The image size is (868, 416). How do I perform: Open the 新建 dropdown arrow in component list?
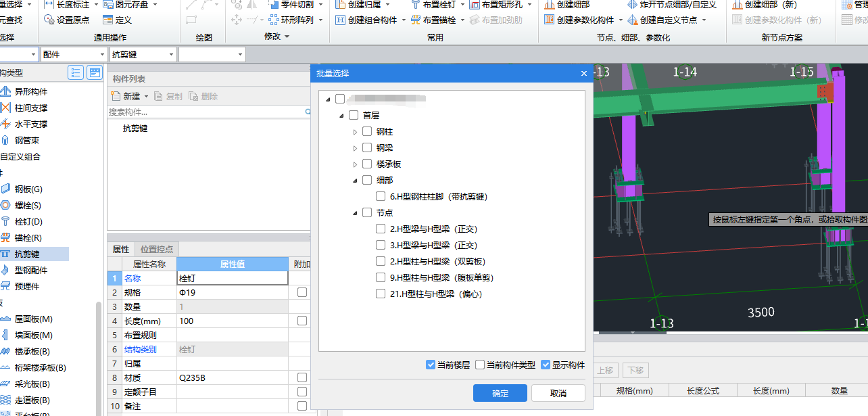[x=146, y=97]
